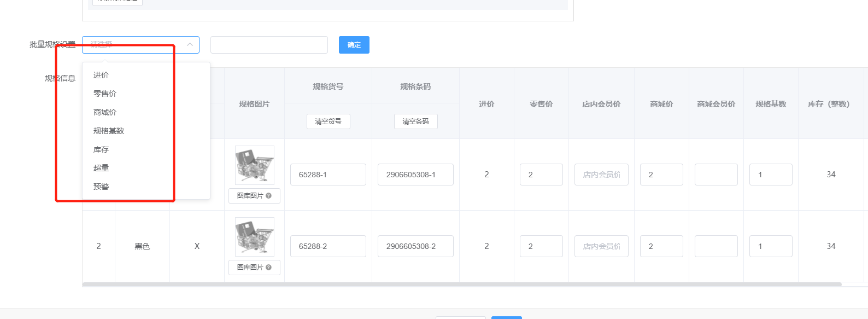This screenshot has width=868, height=319.
Task: Click help icon beside 图库图片 in row 65288-1
Action: (x=268, y=196)
